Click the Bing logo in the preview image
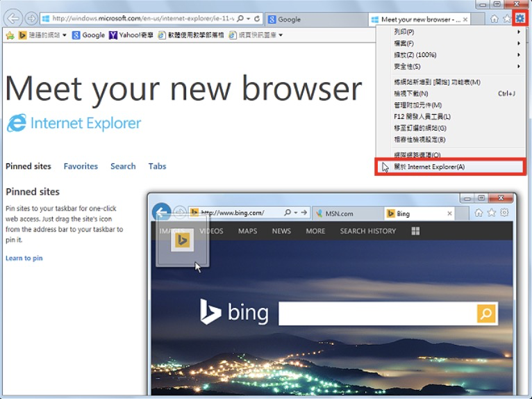This screenshot has height=399, width=532. click(234, 311)
